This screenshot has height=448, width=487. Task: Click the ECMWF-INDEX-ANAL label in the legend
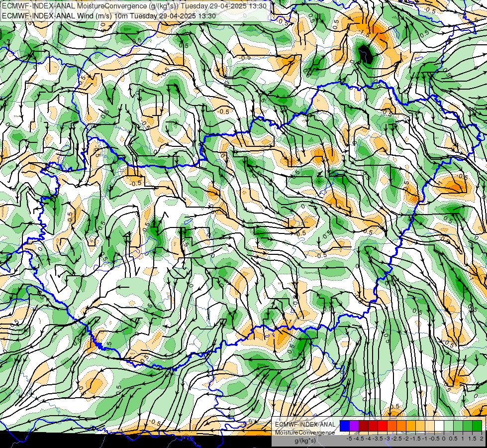click(x=305, y=425)
